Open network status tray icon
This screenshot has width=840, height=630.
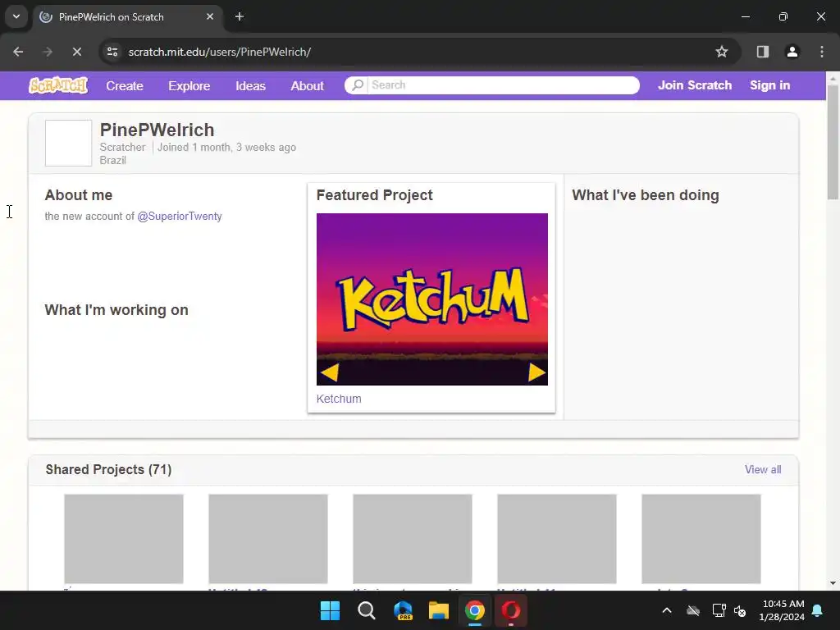coord(719,610)
